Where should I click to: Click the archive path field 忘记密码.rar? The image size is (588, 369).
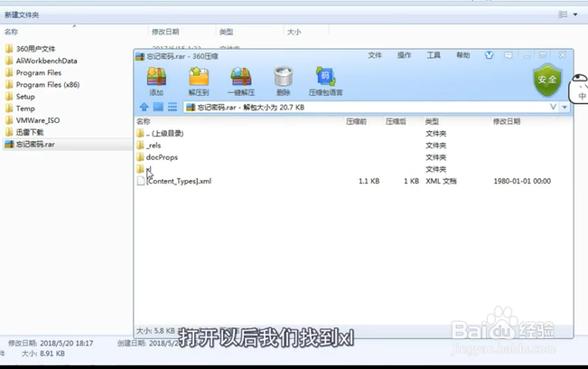(366, 108)
